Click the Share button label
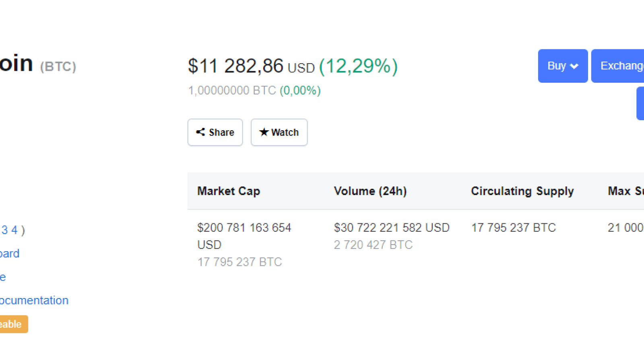 click(221, 132)
